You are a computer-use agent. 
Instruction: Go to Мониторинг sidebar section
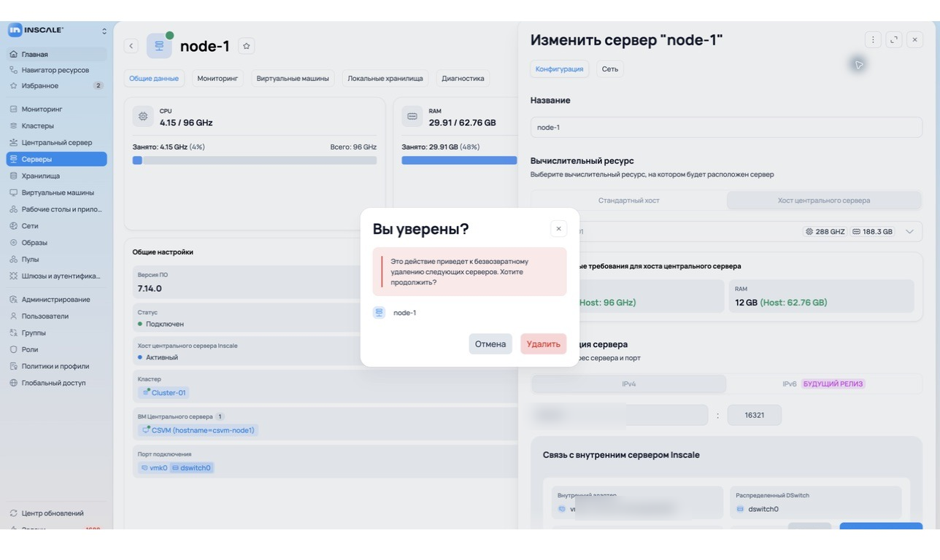[57, 109]
